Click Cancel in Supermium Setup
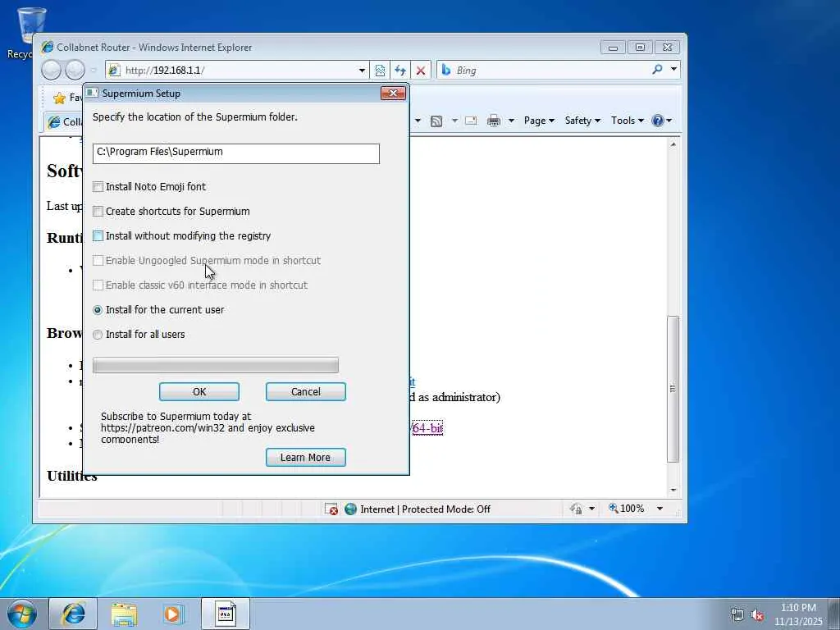Viewport: 840px width, 630px height. [x=306, y=391]
